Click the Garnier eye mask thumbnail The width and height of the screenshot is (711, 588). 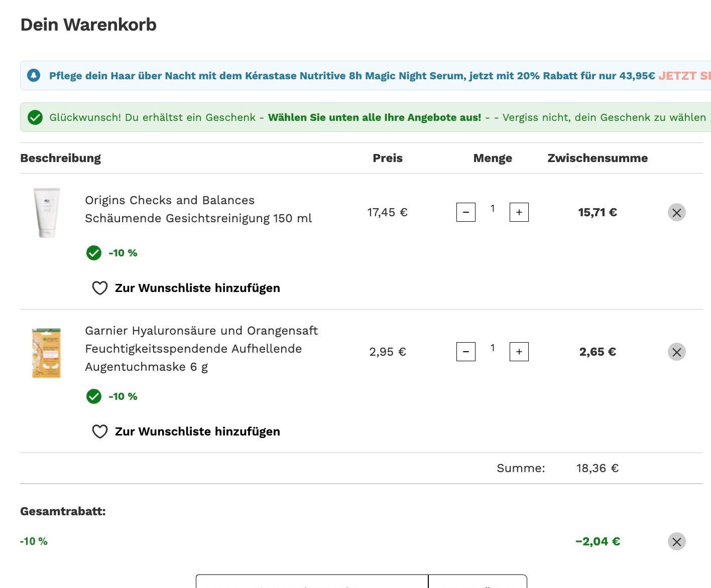tap(46, 353)
